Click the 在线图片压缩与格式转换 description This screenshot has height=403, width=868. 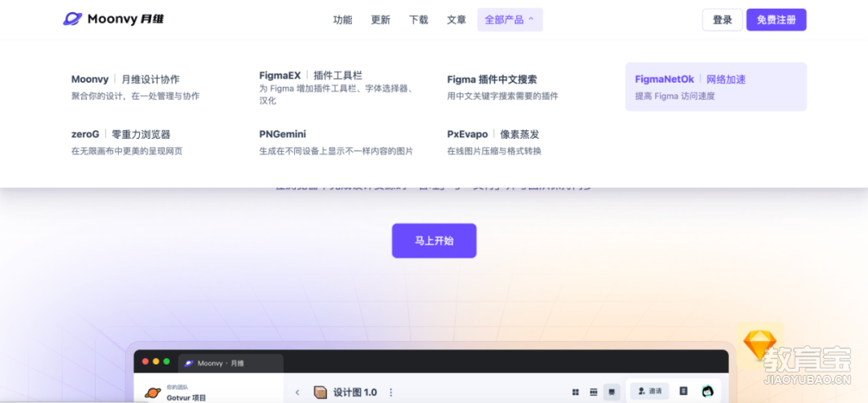(x=493, y=151)
